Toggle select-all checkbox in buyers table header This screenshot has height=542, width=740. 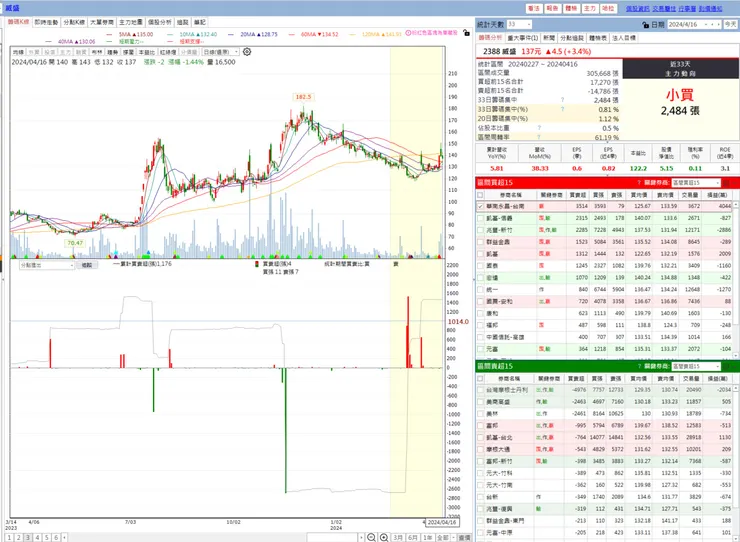coord(480,195)
